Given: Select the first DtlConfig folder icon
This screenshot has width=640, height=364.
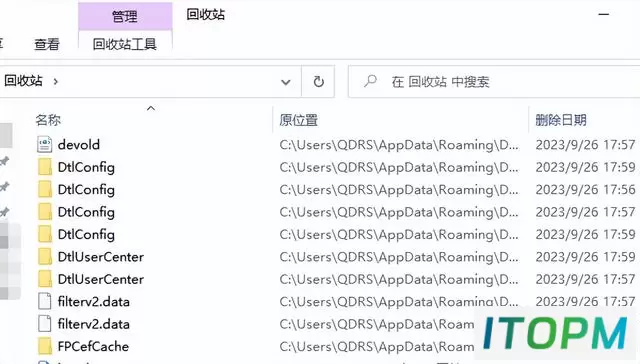Looking at the screenshot, I should (x=44, y=167).
